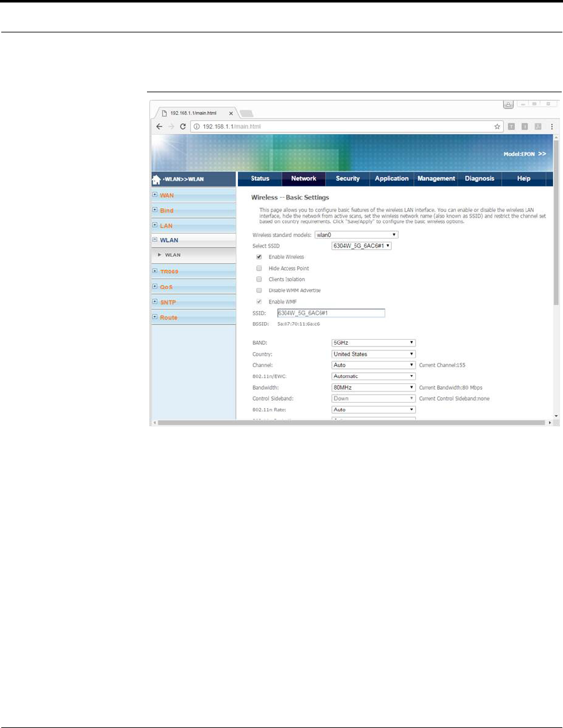Click the 'Current Bandwidth:80 Mbps' text
Screen dimensions: 563x728
pyautogui.click(x=451, y=388)
